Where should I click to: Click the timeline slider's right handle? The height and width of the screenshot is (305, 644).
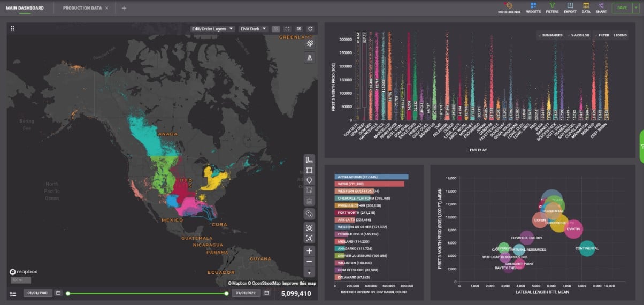pos(227,293)
